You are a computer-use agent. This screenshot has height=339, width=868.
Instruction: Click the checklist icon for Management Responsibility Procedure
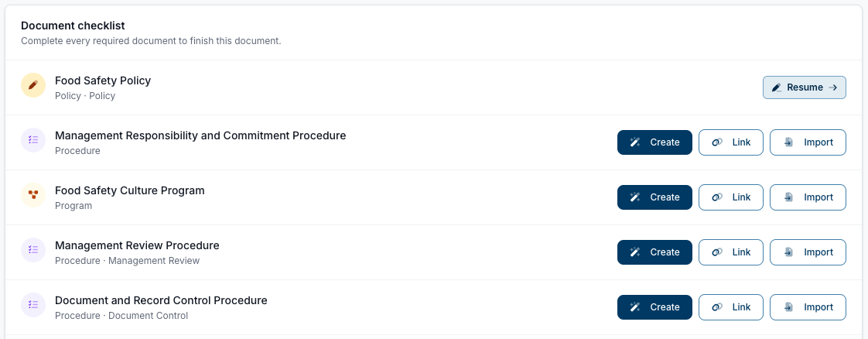[33, 140]
